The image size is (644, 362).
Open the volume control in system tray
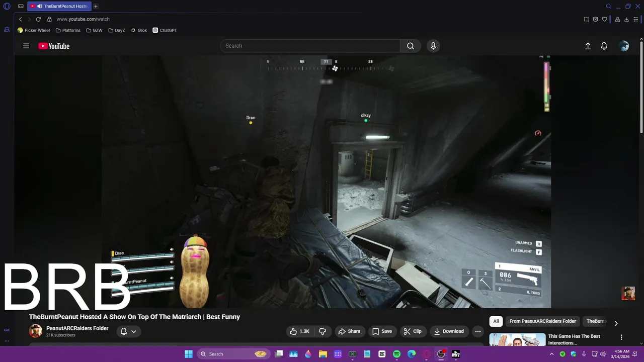pyautogui.click(x=603, y=354)
